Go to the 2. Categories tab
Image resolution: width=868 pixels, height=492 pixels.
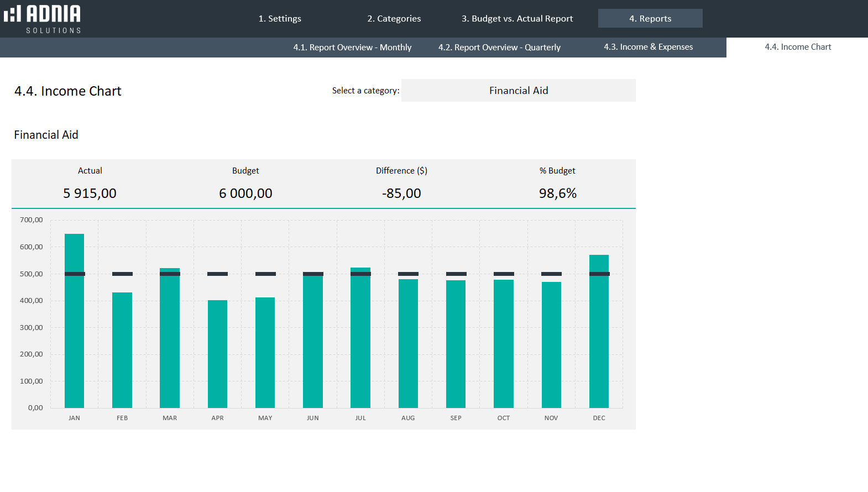point(394,18)
